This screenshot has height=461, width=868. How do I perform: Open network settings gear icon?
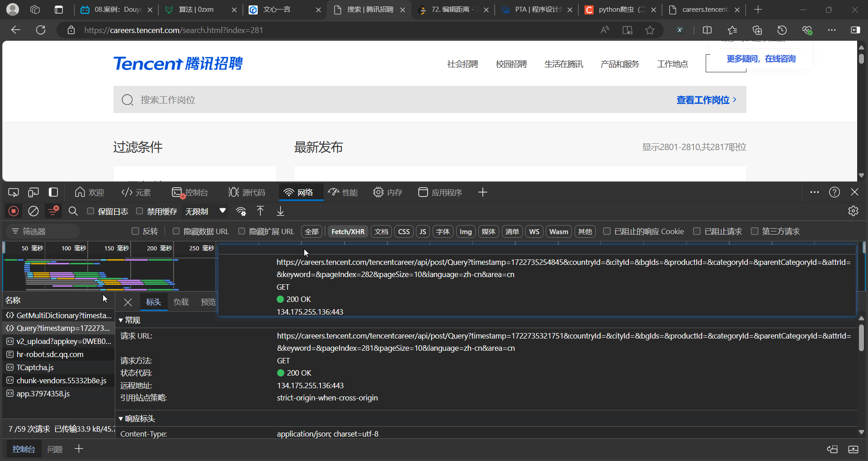[853, 211]
